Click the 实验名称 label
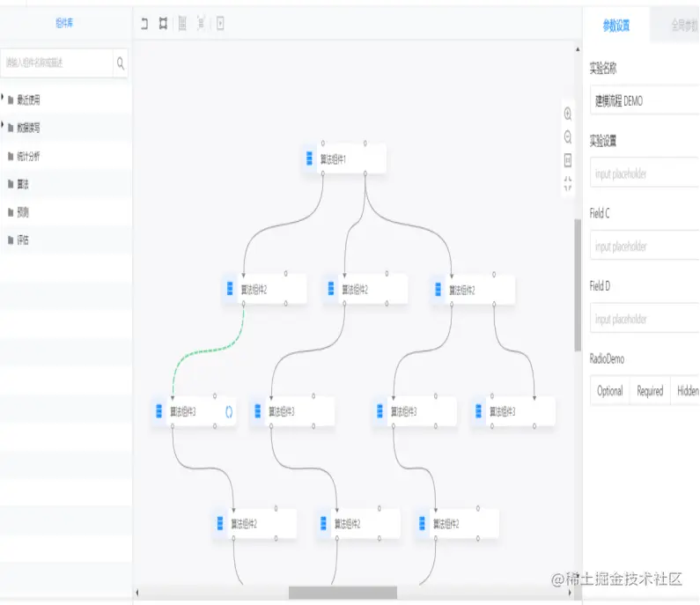 (x=603, y=69)
